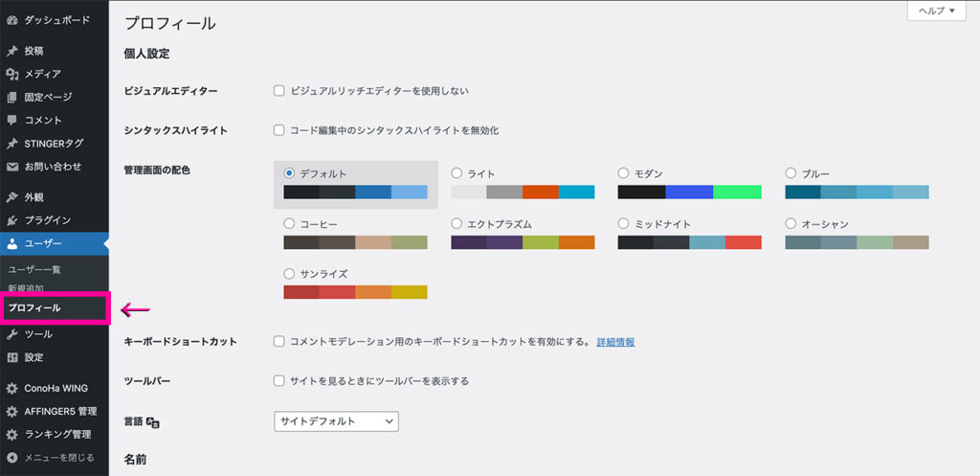
Task: Expand the ヘルプ tab at top right
Action: (937, 11)
